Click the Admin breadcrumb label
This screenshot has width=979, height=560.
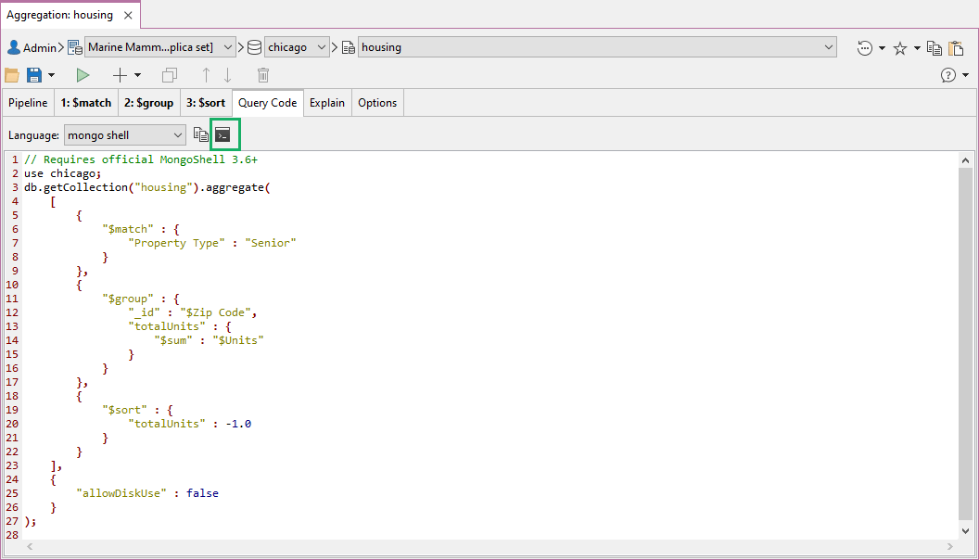point(40,47)
